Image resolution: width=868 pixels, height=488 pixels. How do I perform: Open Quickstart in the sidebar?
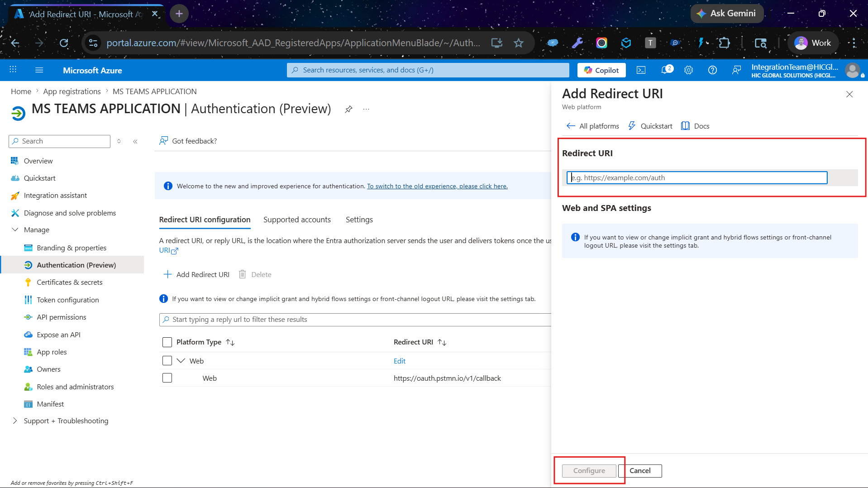[x=39, y=178]
